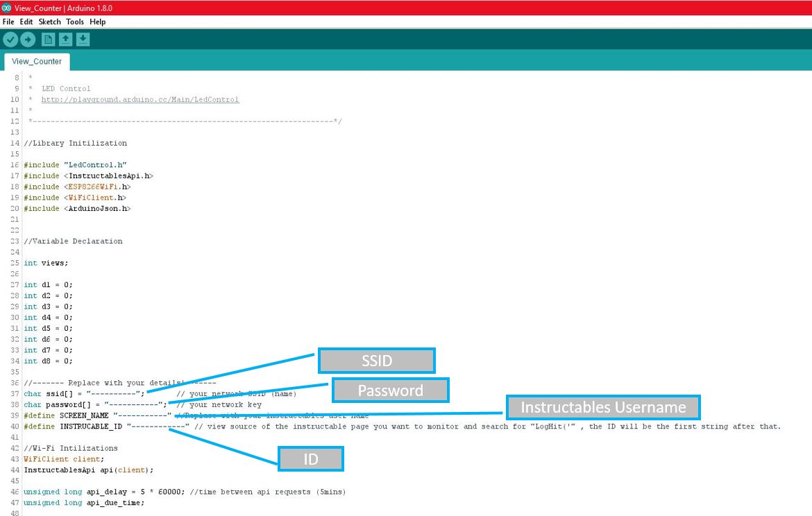Screen dimensions: 812x516
Task: Create a new sketch via toolbar icon
Action: coord(47,39)
